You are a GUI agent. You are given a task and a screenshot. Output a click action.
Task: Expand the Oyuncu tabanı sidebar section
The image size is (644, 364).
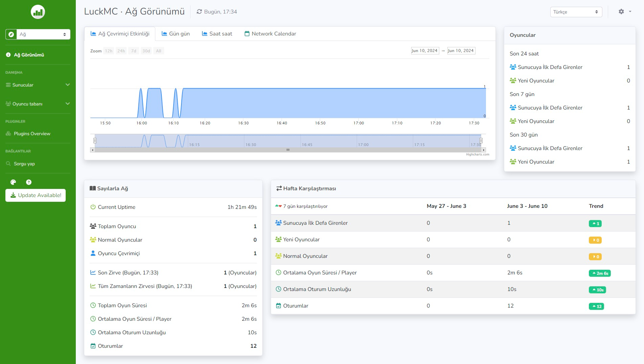[38, 104]
